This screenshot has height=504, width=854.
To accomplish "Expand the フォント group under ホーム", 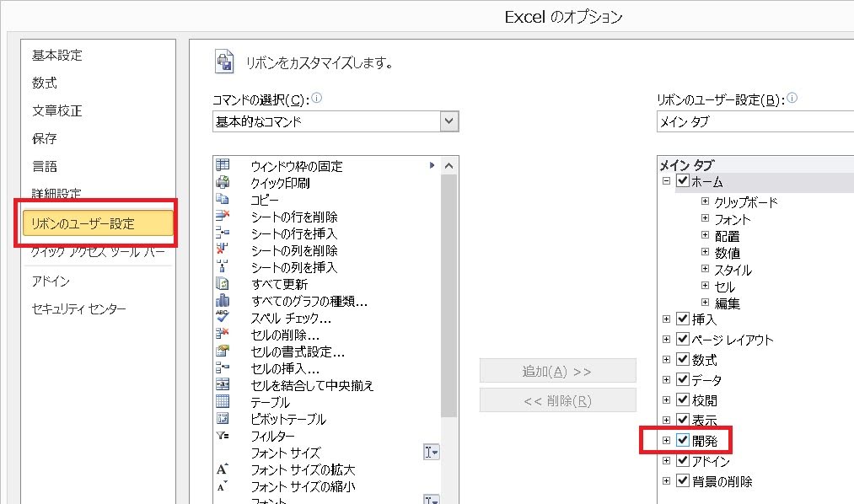I will (x=705, y=218).
